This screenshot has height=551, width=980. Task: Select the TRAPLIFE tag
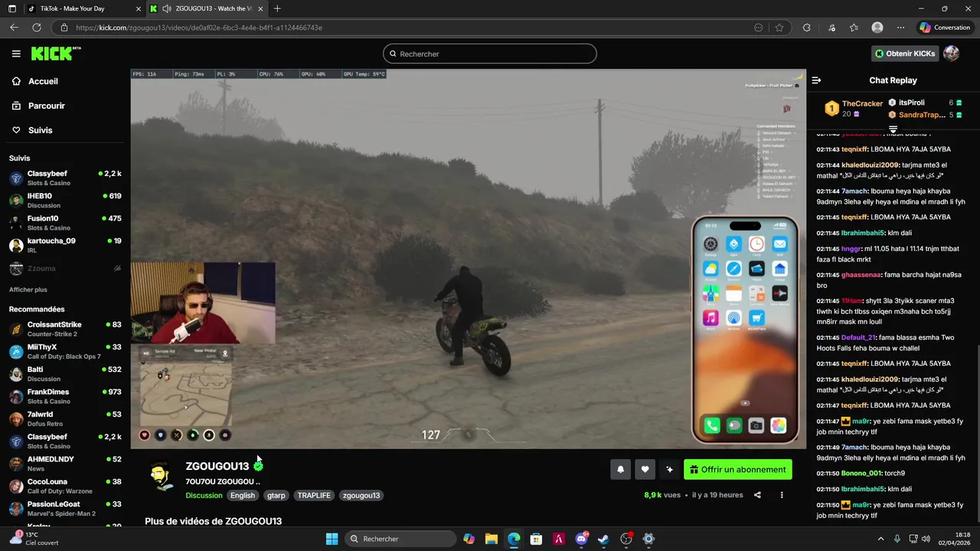tap(314, 495)
